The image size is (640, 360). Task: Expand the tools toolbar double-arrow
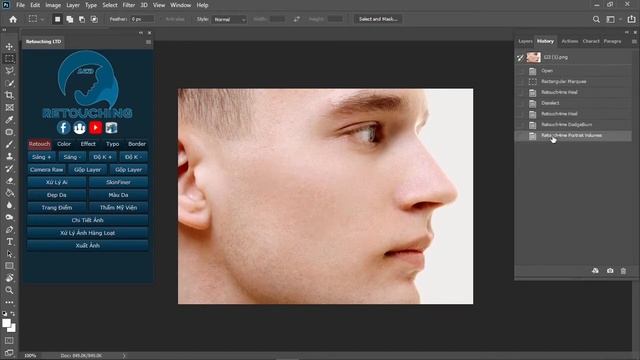pyautogui.click(x=4, y=30)
